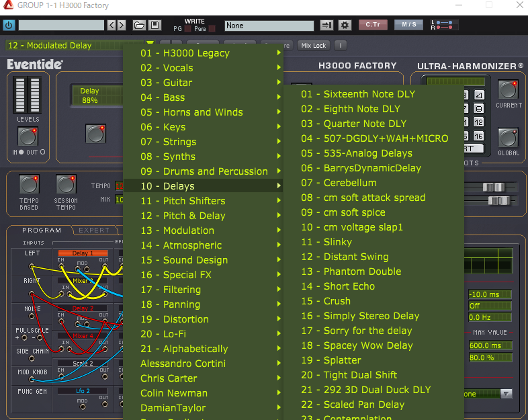Go to previous preset arrow
528x420 pixels.
(112, 26)
